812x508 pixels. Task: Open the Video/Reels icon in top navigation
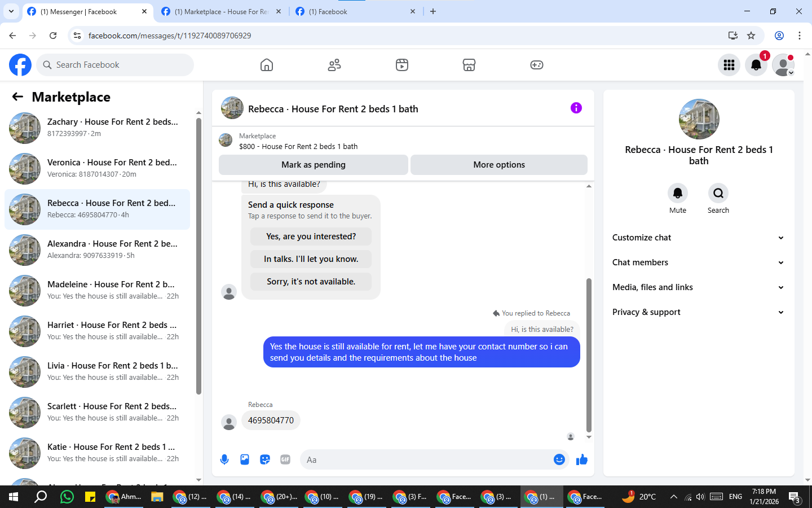[x=401, y=65]
